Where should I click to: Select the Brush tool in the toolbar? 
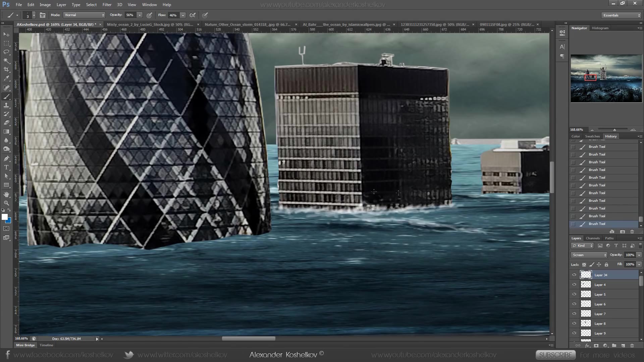6,97
